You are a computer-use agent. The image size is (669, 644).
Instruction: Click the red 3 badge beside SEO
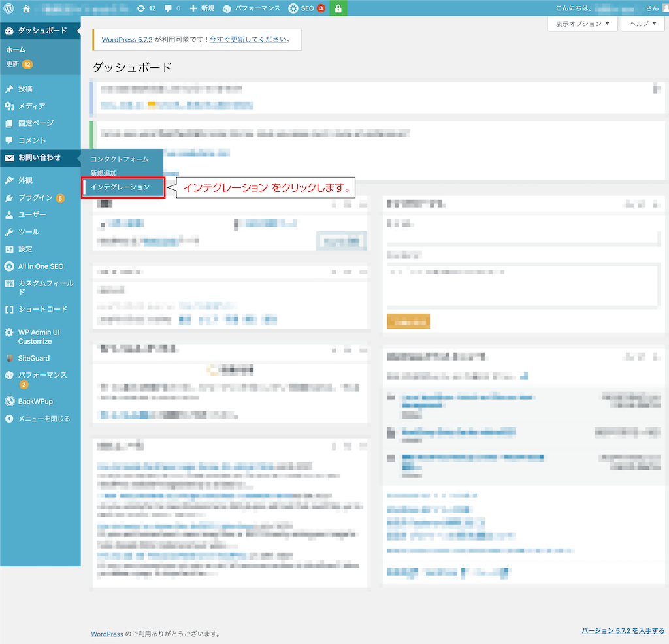[x=321, y=8]
